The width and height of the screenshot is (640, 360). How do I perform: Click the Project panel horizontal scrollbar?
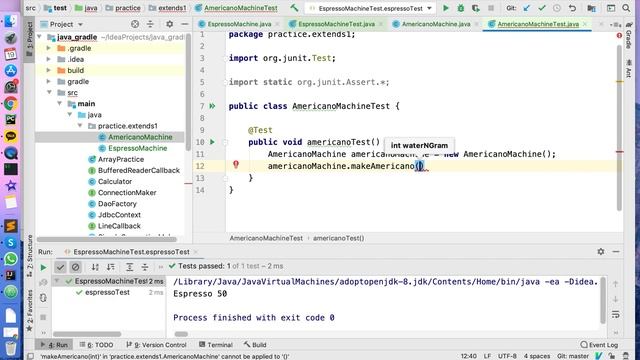(107, 239)
